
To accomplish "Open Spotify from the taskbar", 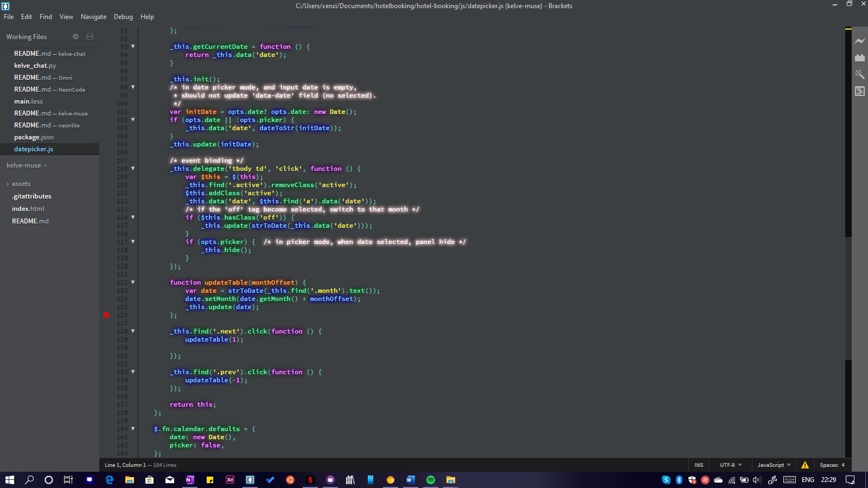I will pyautogui.click(x=431, y=480).
